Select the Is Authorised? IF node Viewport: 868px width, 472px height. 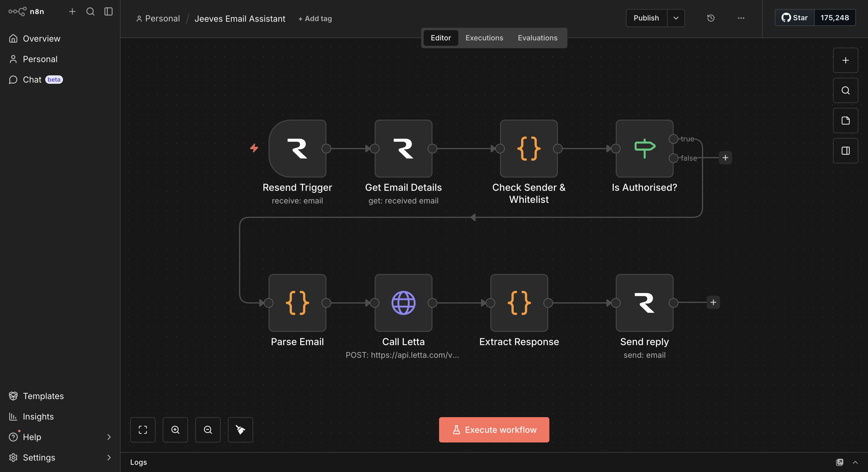644,149
